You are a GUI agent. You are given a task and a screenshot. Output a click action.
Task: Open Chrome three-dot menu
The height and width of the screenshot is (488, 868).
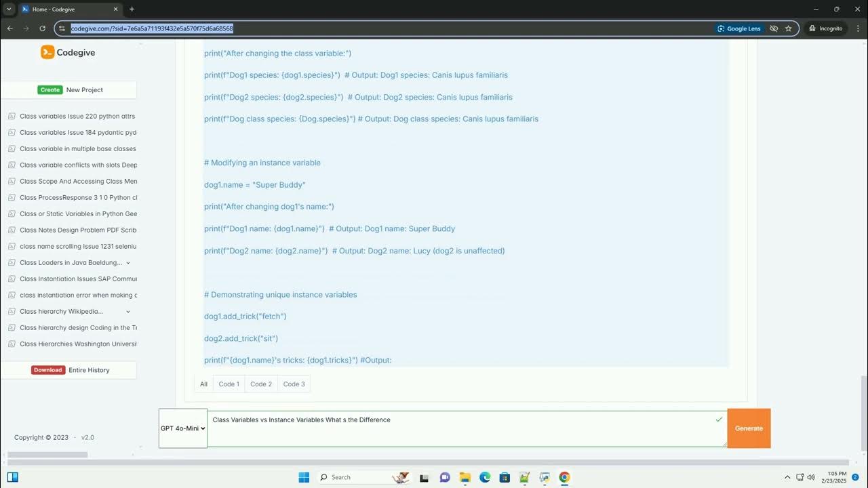click(857, 28)
